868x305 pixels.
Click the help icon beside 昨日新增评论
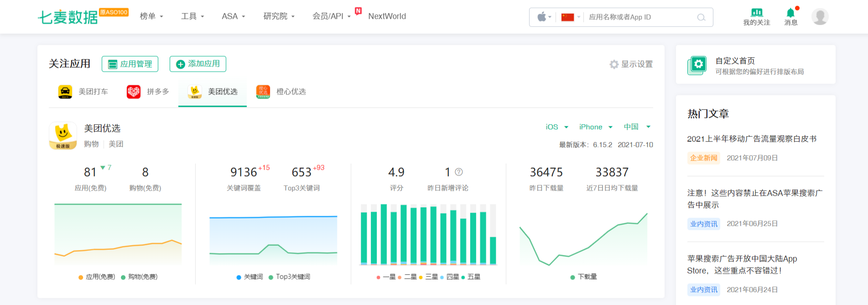tap(459, 172)
